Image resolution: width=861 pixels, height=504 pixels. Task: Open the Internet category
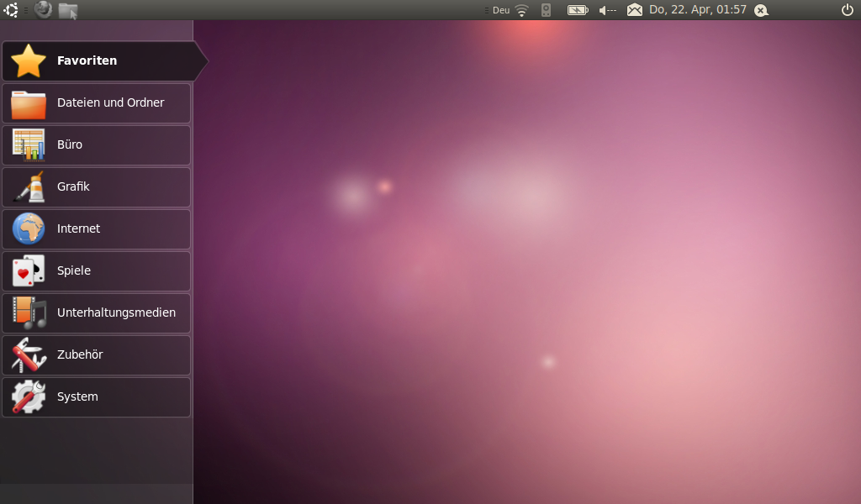(96, 229)
